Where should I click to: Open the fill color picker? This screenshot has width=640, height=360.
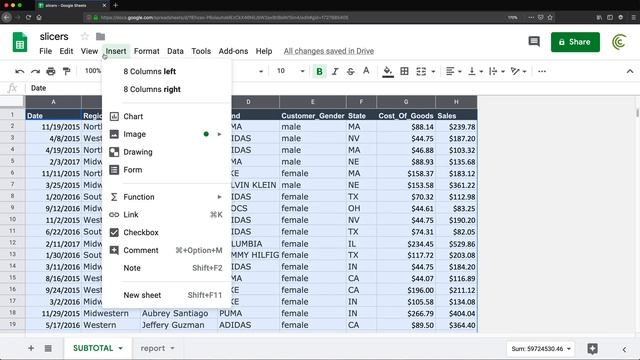point(388,71)
